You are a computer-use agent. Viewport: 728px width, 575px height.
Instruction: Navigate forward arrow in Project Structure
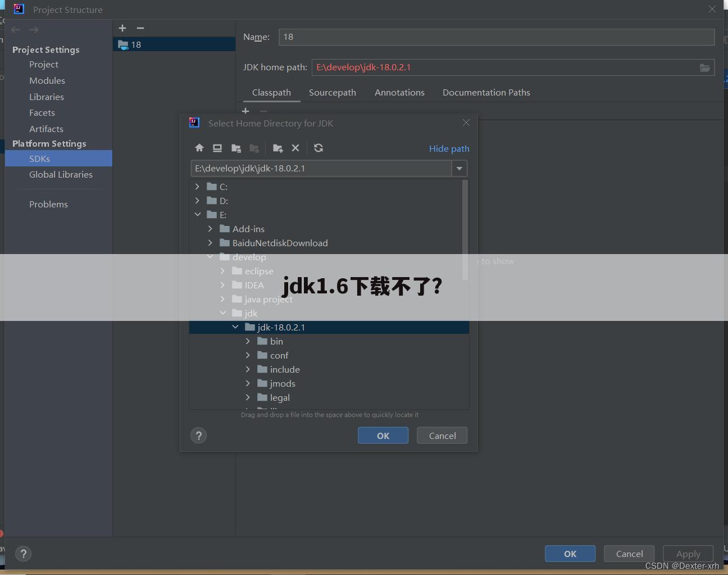coord(34,30)
